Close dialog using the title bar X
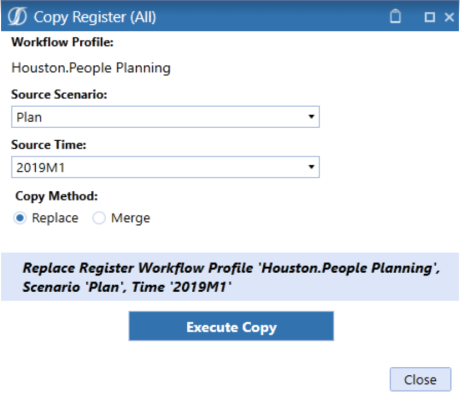This screenshot has height=400, width=460. click(x=449, y=17)
